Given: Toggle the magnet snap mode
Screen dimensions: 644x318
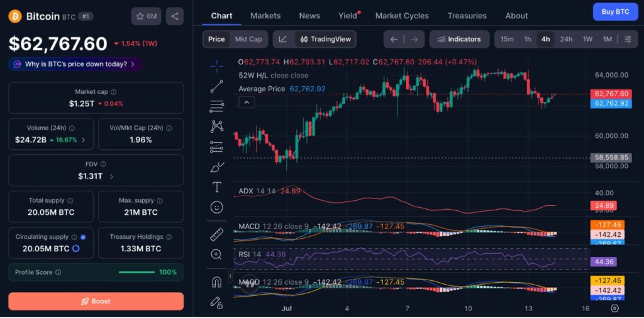Looking at the screenshot, I should [x=217, y=282].
